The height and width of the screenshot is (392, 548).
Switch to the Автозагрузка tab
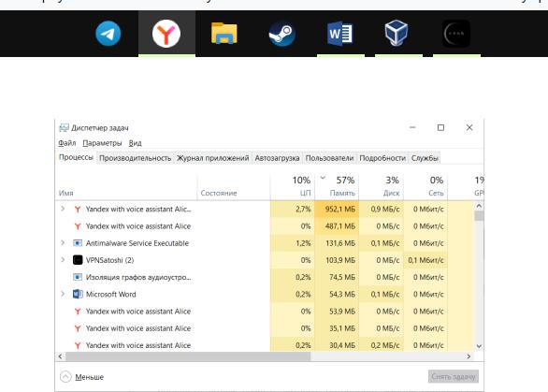(x=277, y=158)
